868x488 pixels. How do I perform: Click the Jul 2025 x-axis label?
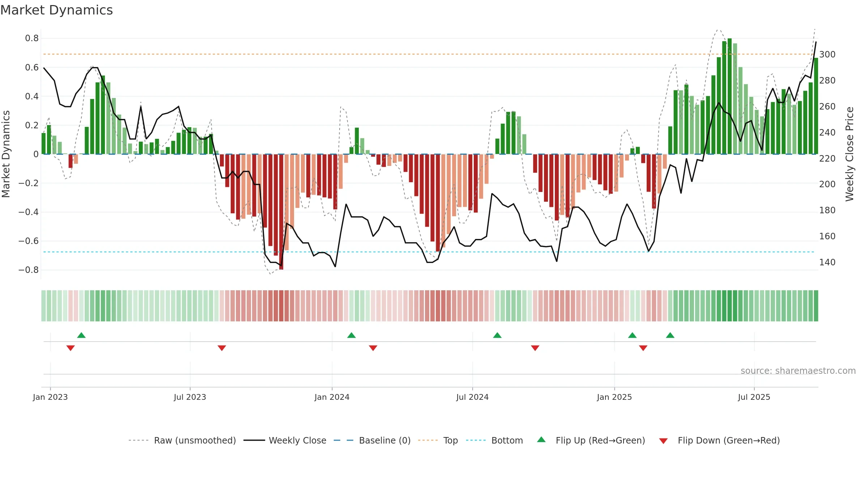coord(754,397)
